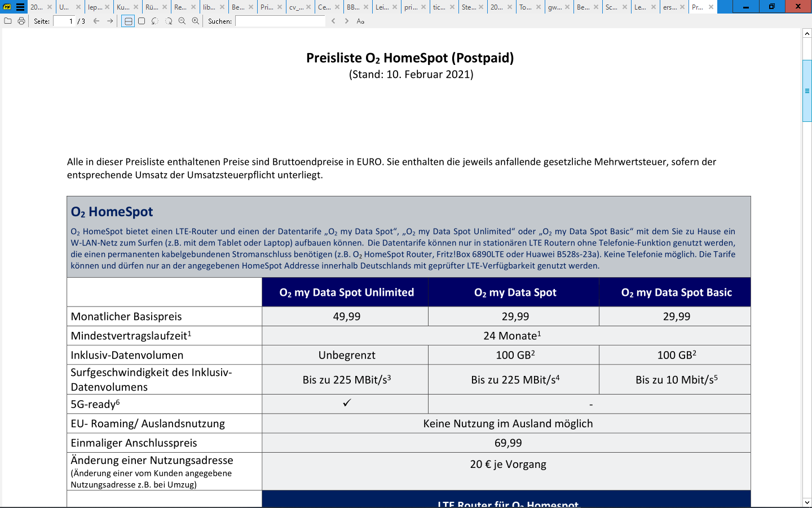Viewport: 812px width, 508px height.
Task: Close the 'ers...' tab
Action: (x=682, y=7)
